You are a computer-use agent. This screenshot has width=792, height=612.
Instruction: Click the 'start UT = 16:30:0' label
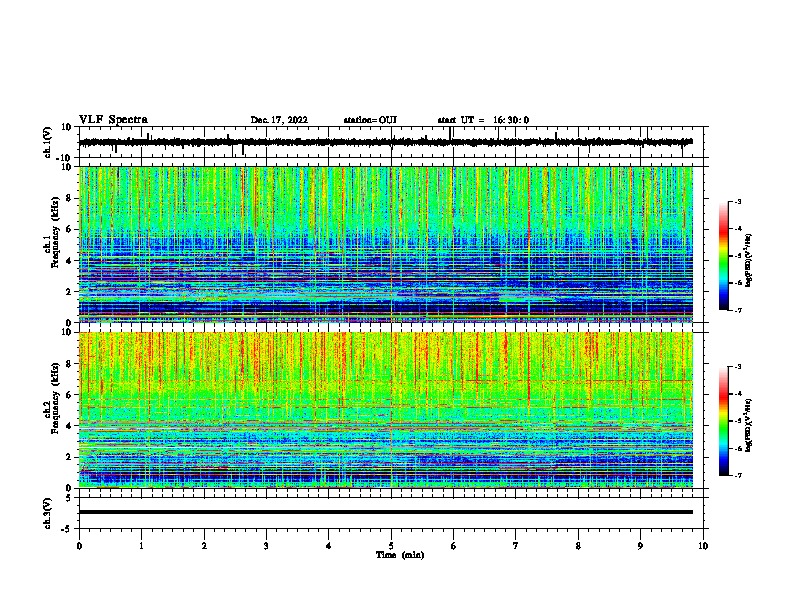[x=483, y=120]
